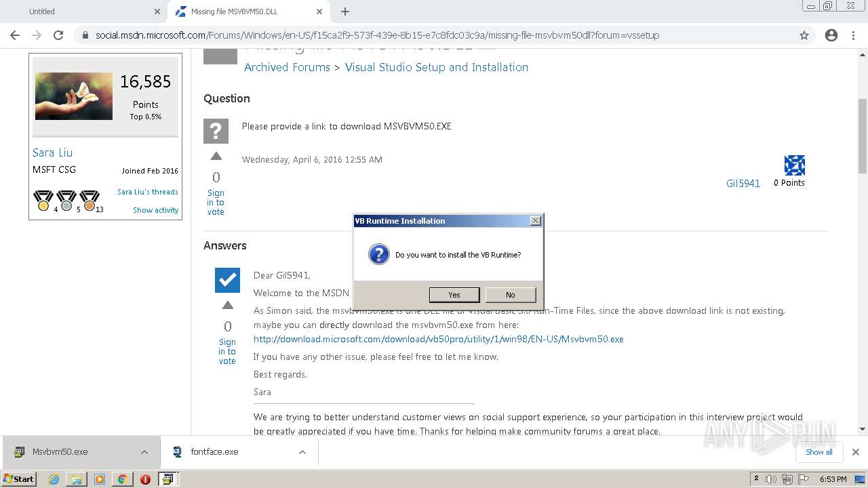The width and height of the screenshot is (868, 488).
Task: Open the media player taskbar icon
Action: [100, 479]
